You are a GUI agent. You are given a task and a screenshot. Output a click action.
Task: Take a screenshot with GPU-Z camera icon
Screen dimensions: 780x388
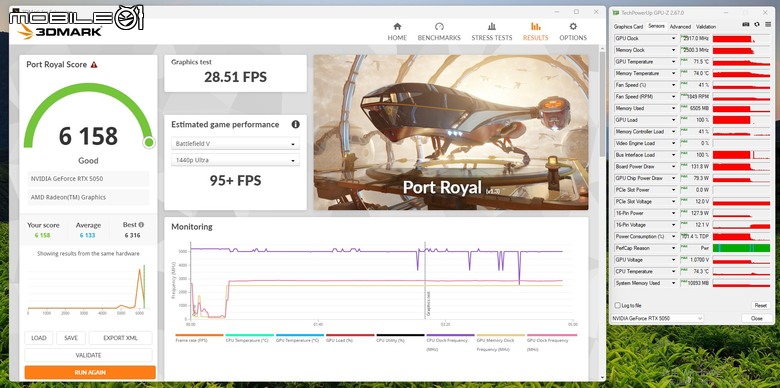[x=746, y=24]
